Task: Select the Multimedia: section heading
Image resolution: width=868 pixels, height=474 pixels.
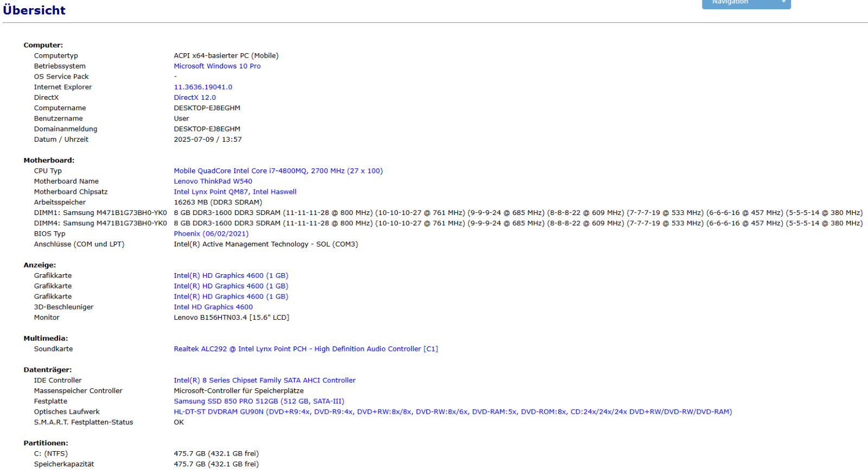Action: tap(46, 339)
